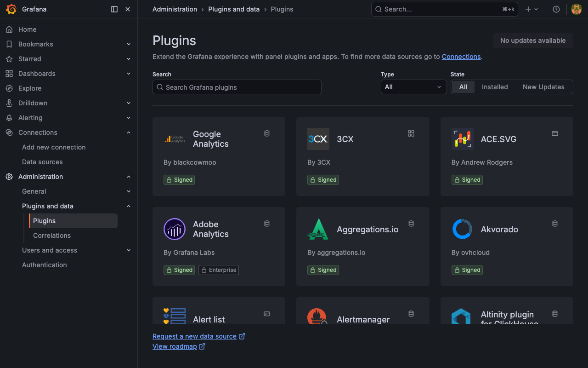
Task: Click Signed badge on Akvorado card
Action: pyautogui.click(x=467, y=270)
